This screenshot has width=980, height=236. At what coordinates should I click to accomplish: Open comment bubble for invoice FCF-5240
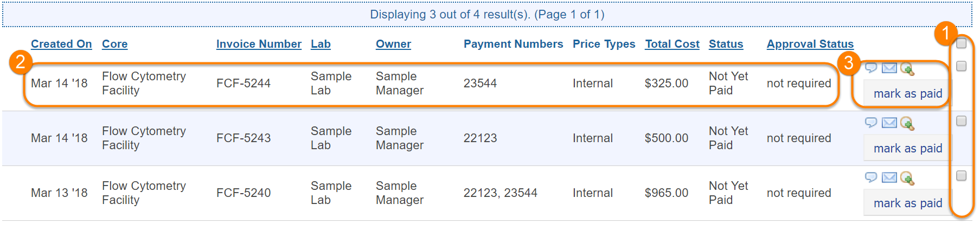tap(871, 177)
